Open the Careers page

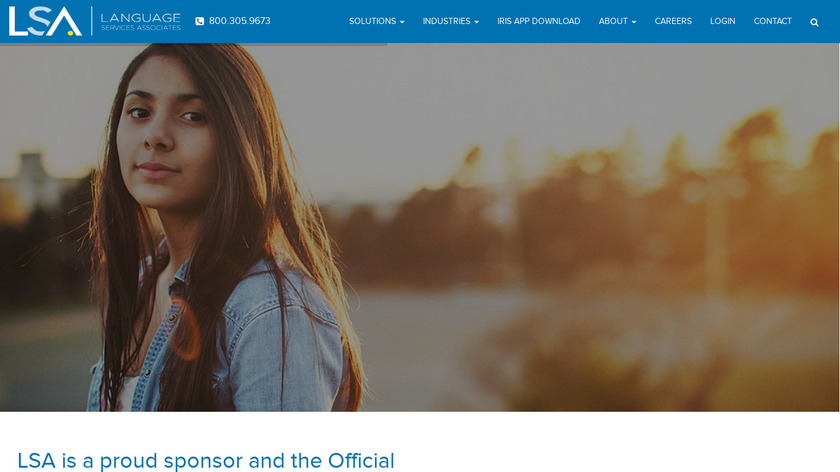coord(673,21)
